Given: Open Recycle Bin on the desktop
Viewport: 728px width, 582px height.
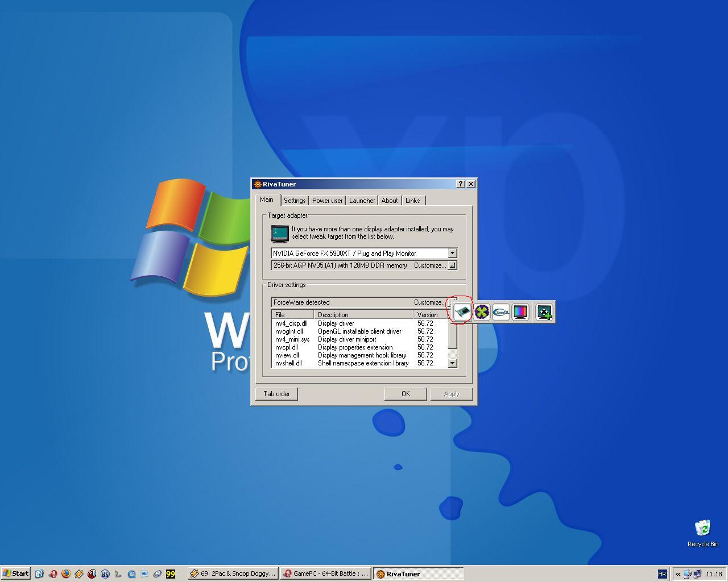Looking at the screenshot, I should [702, 529].
